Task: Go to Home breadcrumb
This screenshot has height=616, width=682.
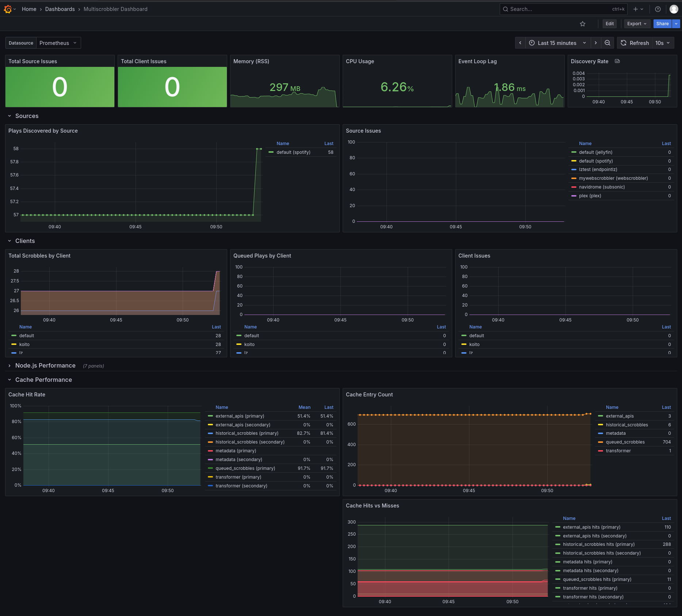Action: pos(29,9)
